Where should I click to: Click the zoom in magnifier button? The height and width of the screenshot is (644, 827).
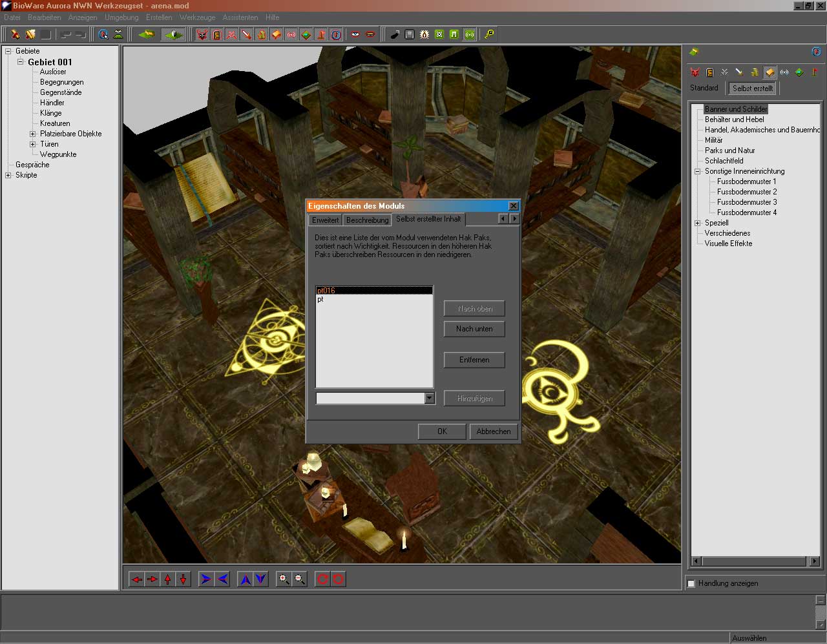[283, 579]
